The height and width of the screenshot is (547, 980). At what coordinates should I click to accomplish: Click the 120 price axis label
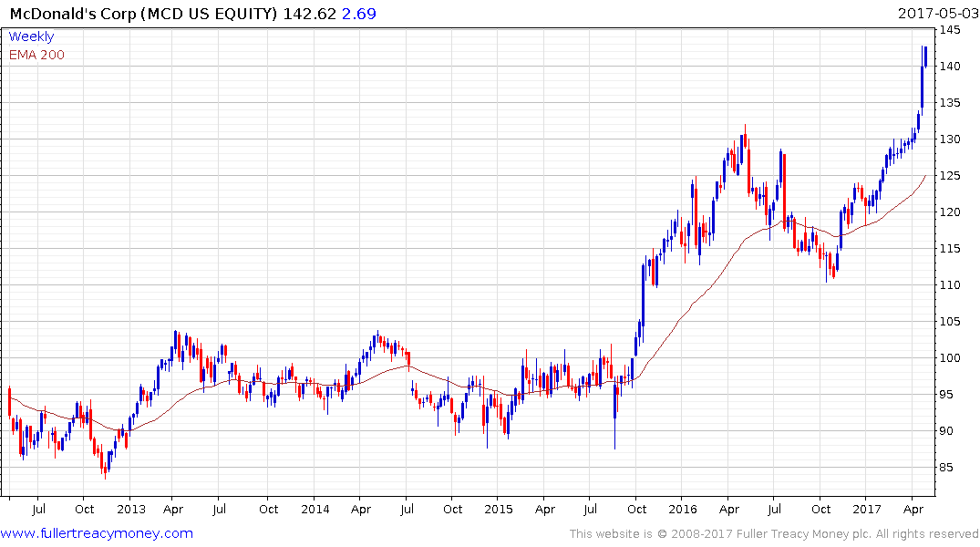click(950, 212)
